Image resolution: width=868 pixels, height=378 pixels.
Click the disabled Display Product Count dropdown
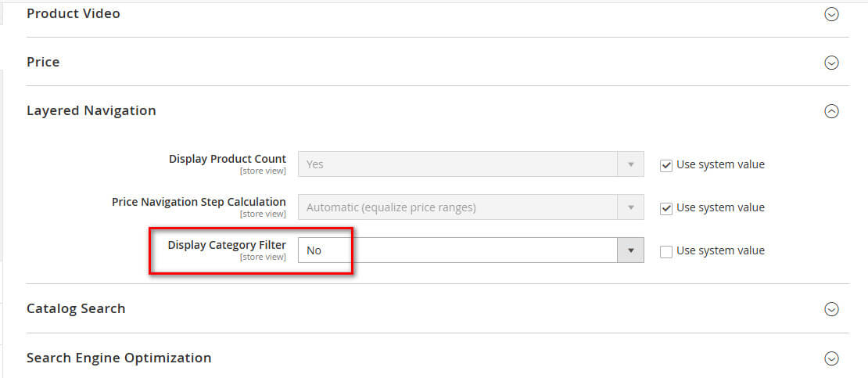click(x=471, y=164)
